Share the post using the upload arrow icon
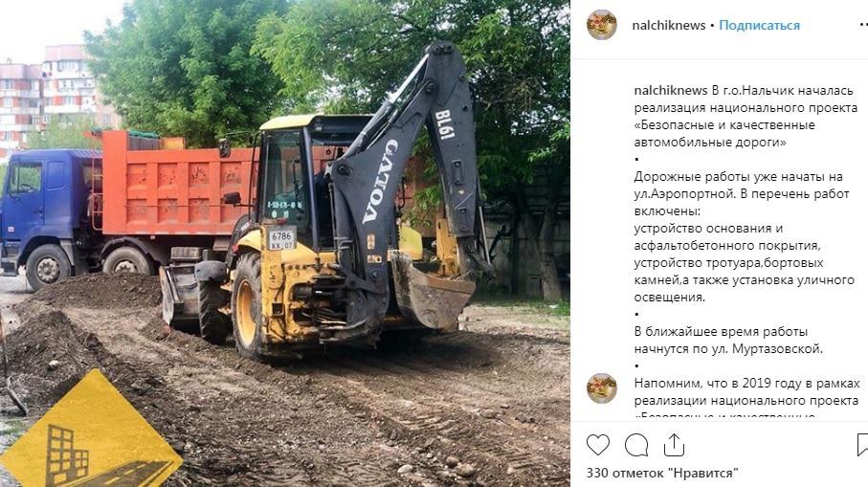The height and width of the screenshot is (487, 868). (x=674, y=445)
